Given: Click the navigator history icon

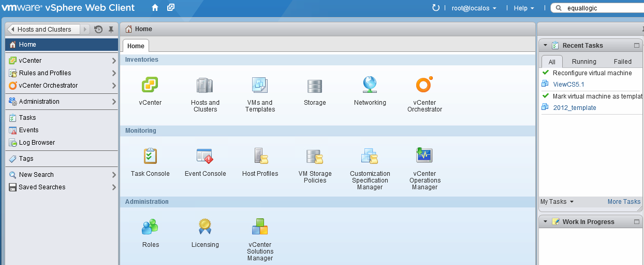Looking at the screenshot, I should [x=98, y=30].
